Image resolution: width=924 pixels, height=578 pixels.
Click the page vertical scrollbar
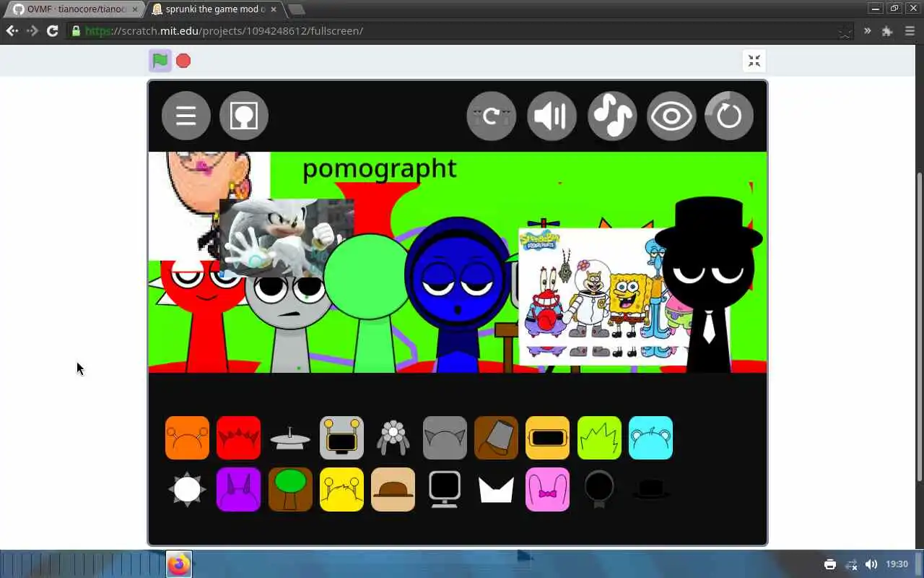(919, 327)
